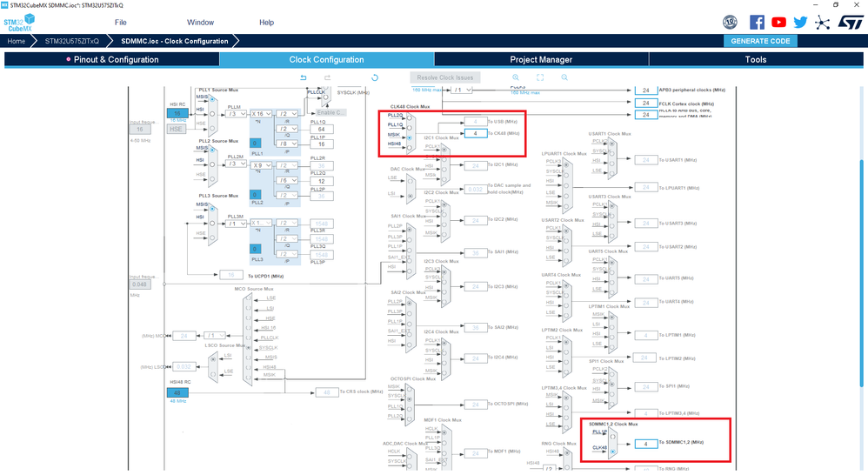
Task: Select PLL2Q in CLK48 Clock Mux
Action: [410, 117]
